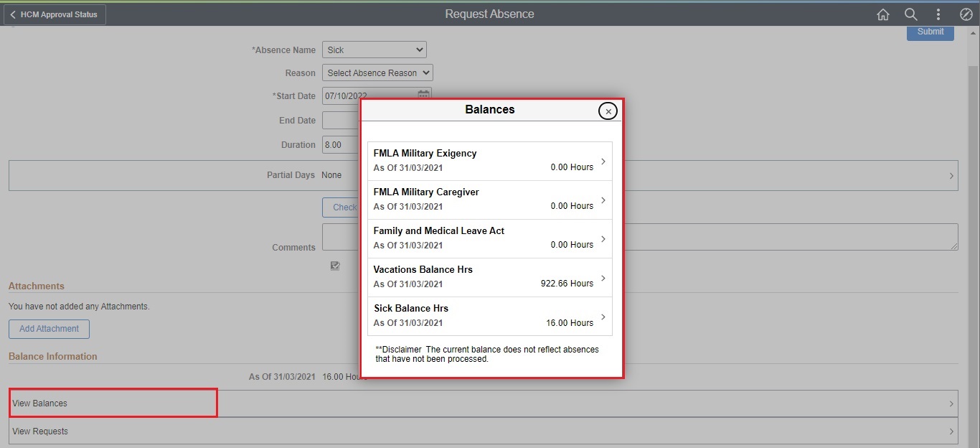Click the Add Attachment button
Image resolution: width=980 pixels, height=448 pixels.
click(x=48, y=329)
